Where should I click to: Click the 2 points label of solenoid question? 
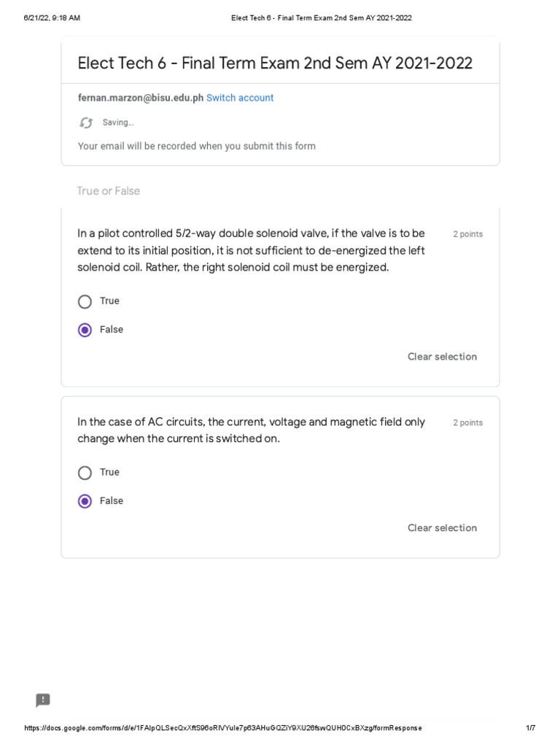click(467, 234)
